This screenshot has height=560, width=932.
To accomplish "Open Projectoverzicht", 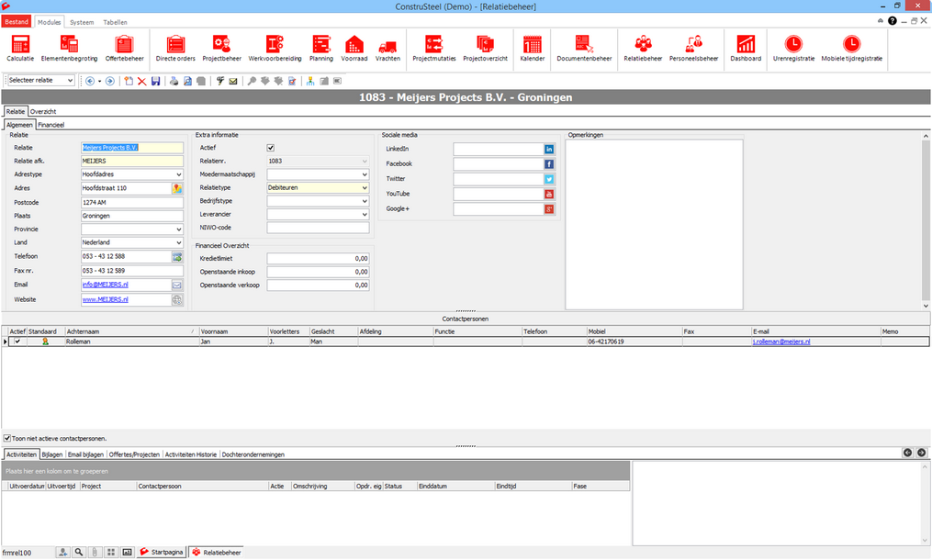I will [485, 48].
